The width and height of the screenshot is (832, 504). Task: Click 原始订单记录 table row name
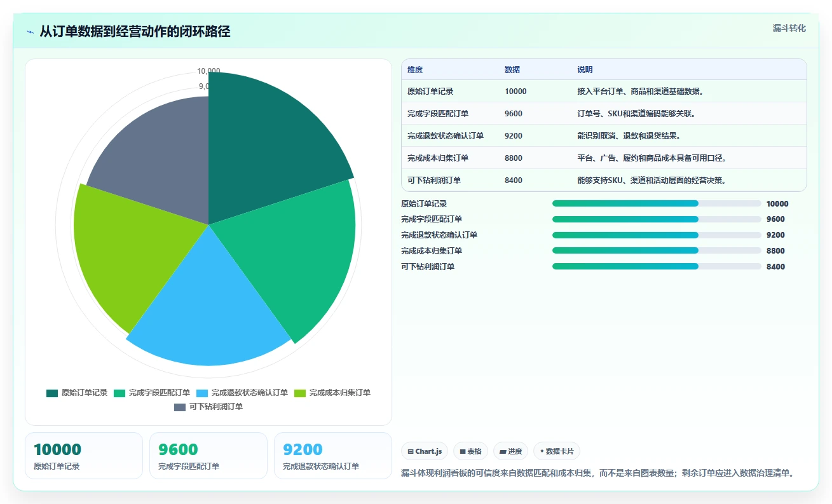(x=430, y=92)
